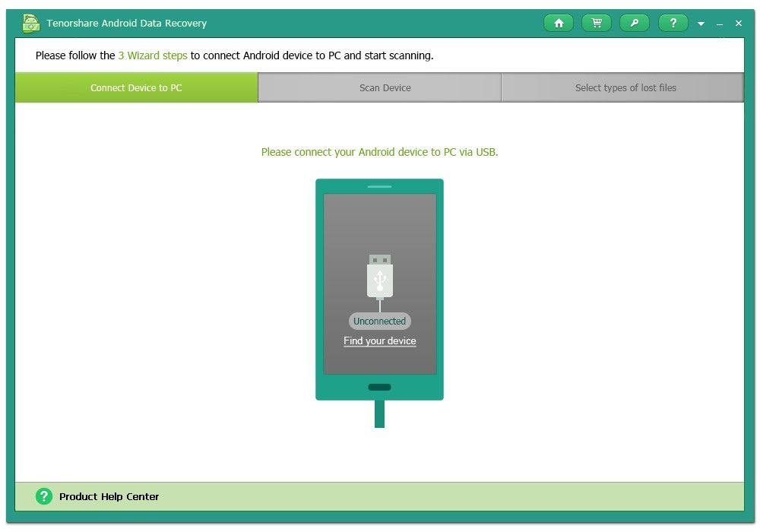Screen dimensions: 760x532
Task: Select the Connect Device to PC step
Action: (136, 87)
